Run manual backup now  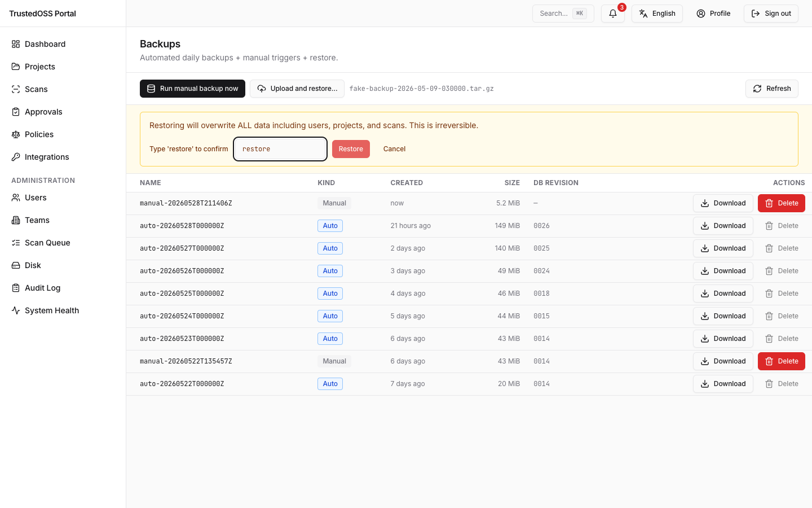point(192,89)
